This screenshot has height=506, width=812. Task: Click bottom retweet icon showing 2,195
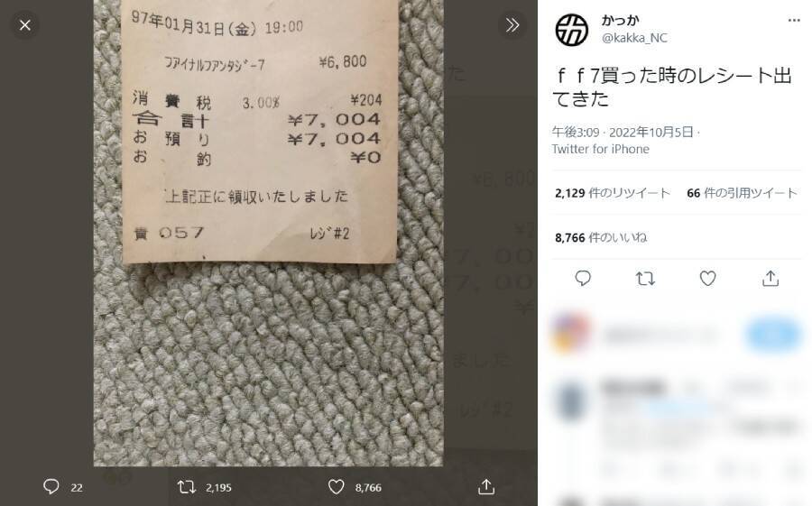[x=187, y=487]
